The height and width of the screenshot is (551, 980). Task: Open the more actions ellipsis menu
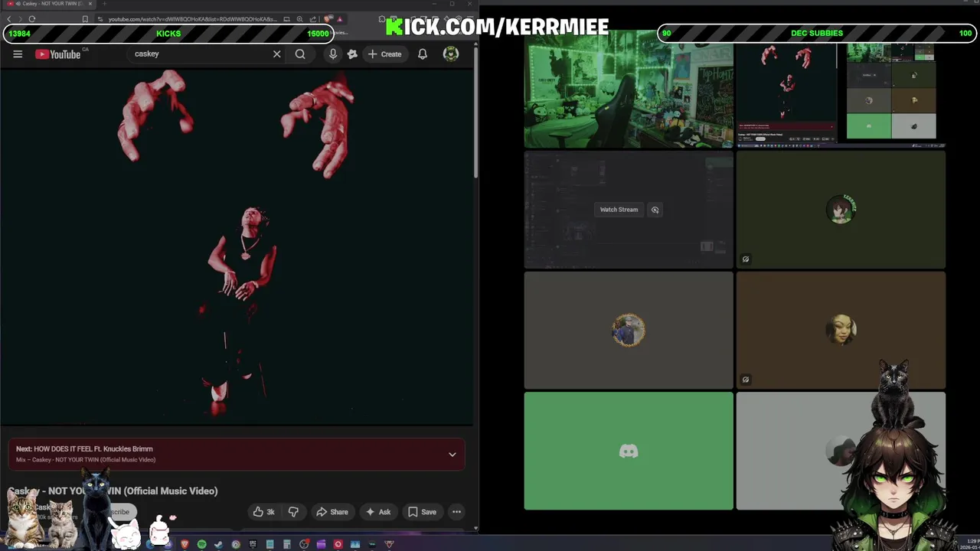pyautogui.click(x=456, y=512)
